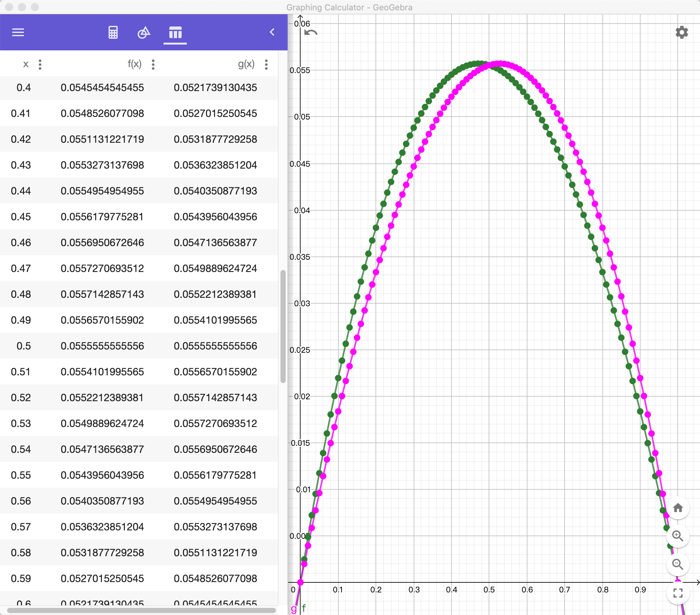Select f(x) cell 0.0551131221719 in row 0.42

[102, 139]
